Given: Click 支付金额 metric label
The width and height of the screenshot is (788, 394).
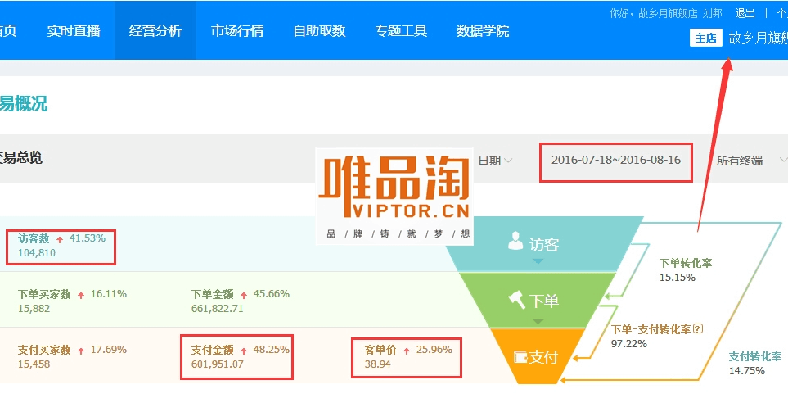Looking at the screenshot, I should (x=212, y=349).
